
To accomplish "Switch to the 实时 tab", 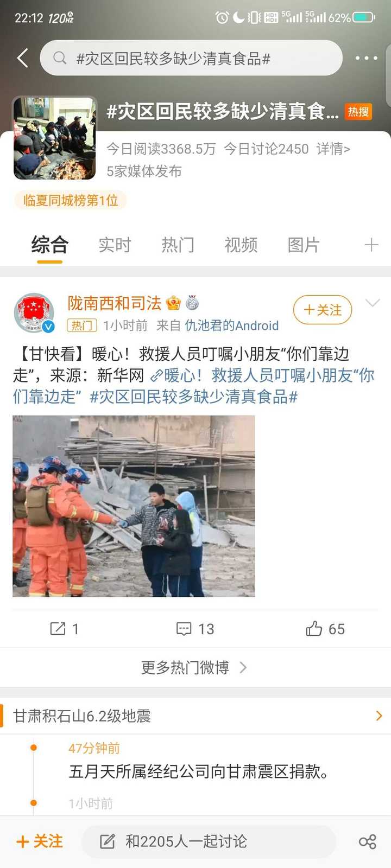I will click(115, 245).
